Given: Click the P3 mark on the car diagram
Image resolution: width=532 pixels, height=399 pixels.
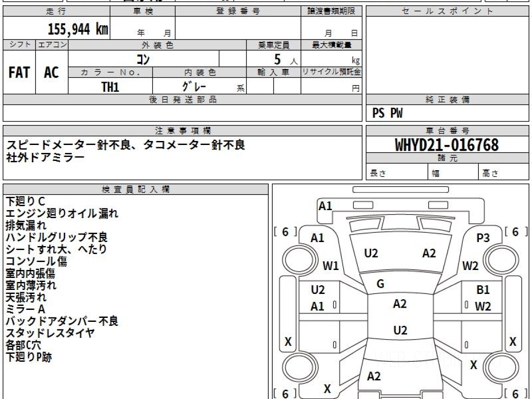Looking at the screenshot, I should click(483, 238).
